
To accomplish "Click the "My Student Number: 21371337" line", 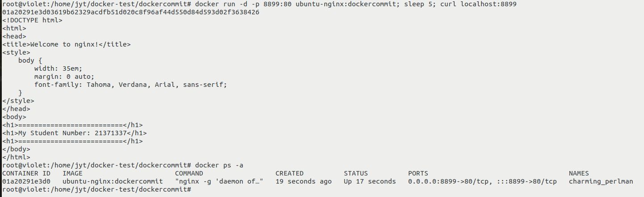I will (74, 133).
